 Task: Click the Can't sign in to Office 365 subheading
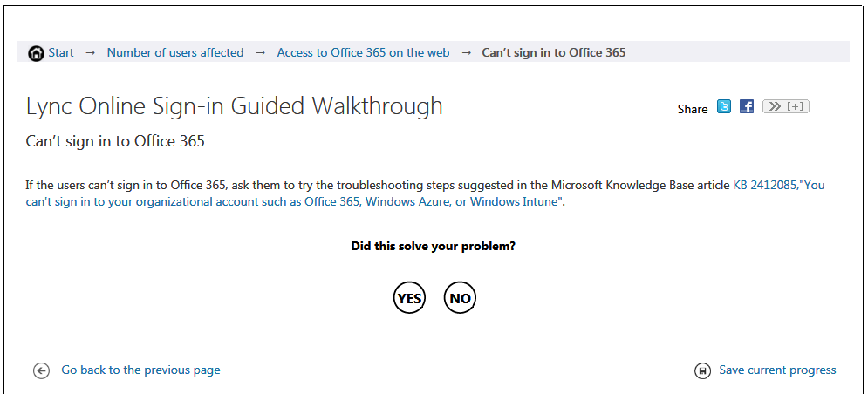coord(115,140)
